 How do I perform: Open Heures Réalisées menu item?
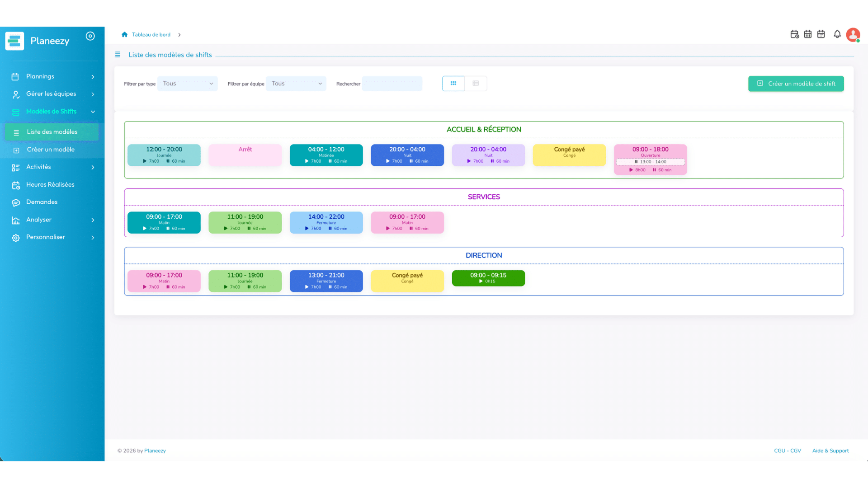tap(50, 184)
